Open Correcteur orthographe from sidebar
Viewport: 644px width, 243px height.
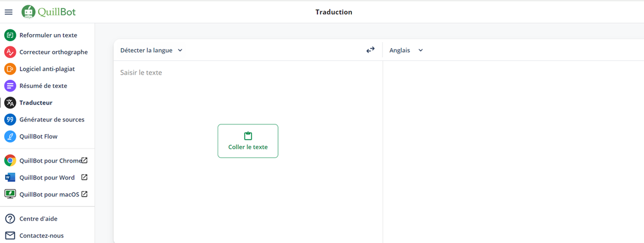coord(48,52)
